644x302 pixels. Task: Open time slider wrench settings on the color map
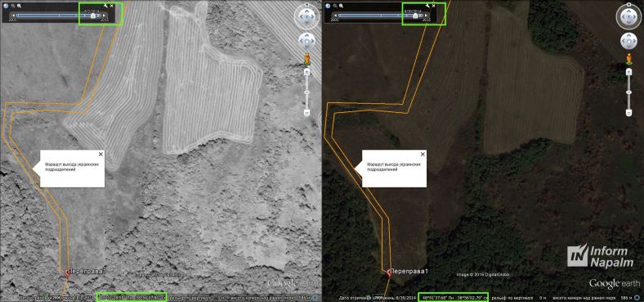pyautogui.click(x=427, y=6)
